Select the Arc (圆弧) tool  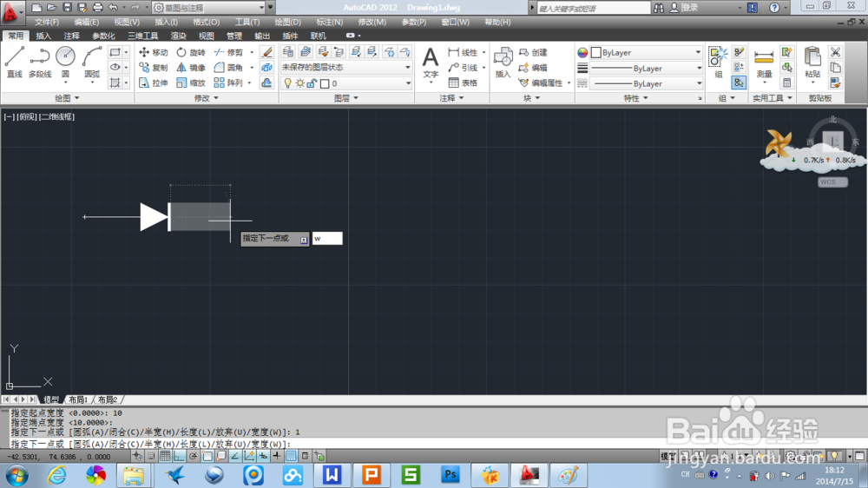coord(92,62)
